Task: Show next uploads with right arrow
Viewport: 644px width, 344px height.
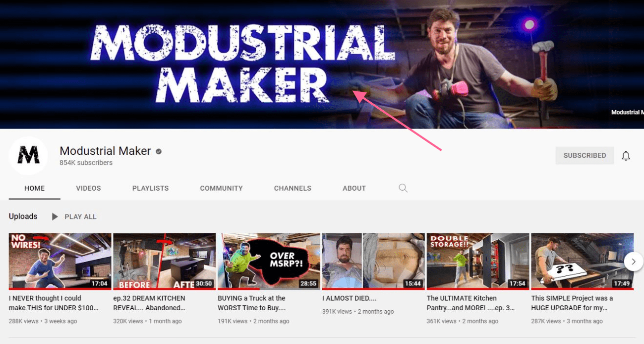Action: [634, 261]
